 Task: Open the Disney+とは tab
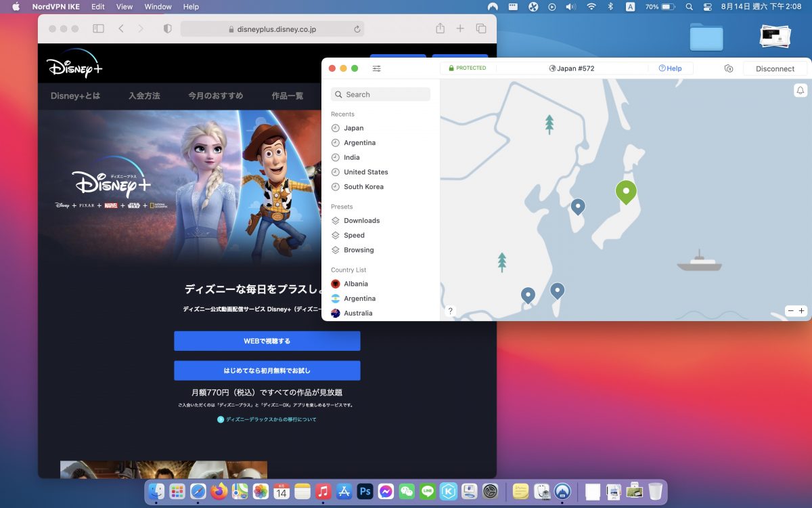(x=75, y=96)
